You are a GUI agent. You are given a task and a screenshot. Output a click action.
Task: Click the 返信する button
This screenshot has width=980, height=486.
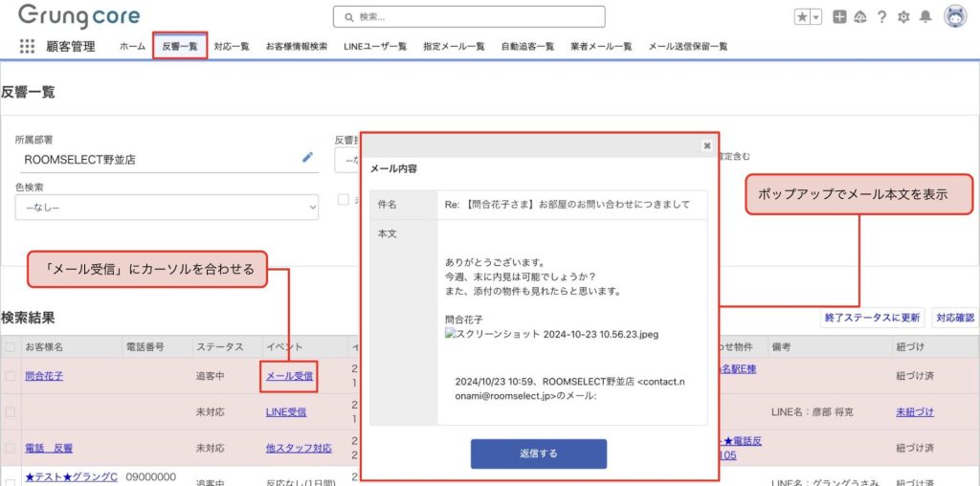coord(538,453)
